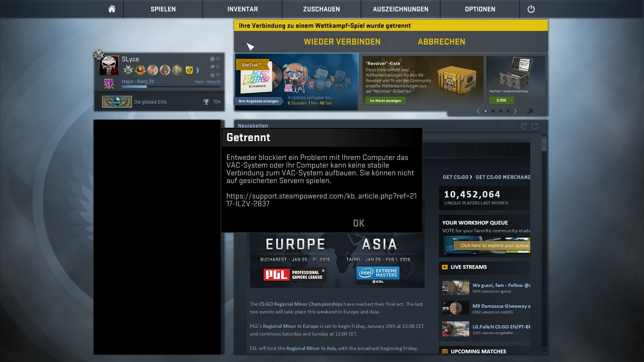Refresh the news panel with reload icon
The height and width of the screenshot is (362, 644).
pos(523,126)
